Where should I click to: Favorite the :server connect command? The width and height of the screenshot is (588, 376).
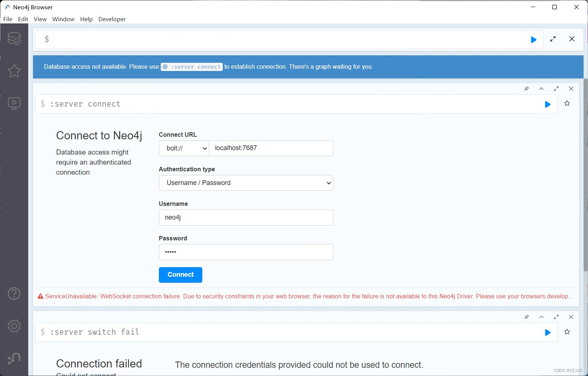567,104
